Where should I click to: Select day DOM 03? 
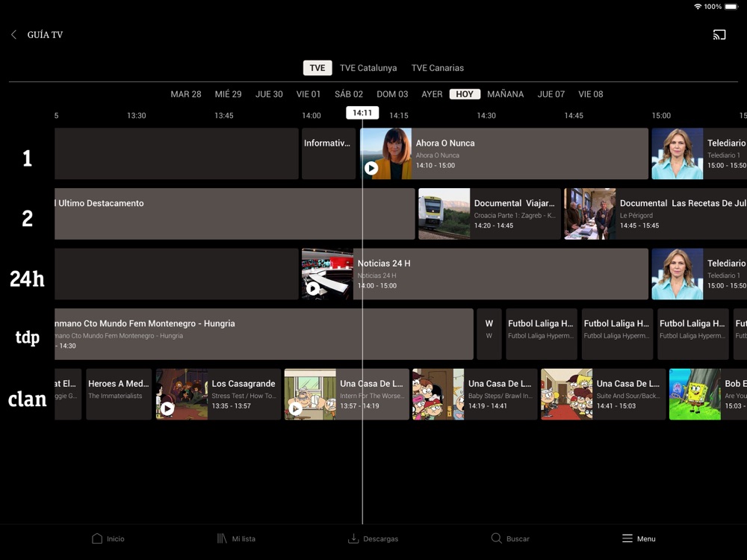[393, 94]
